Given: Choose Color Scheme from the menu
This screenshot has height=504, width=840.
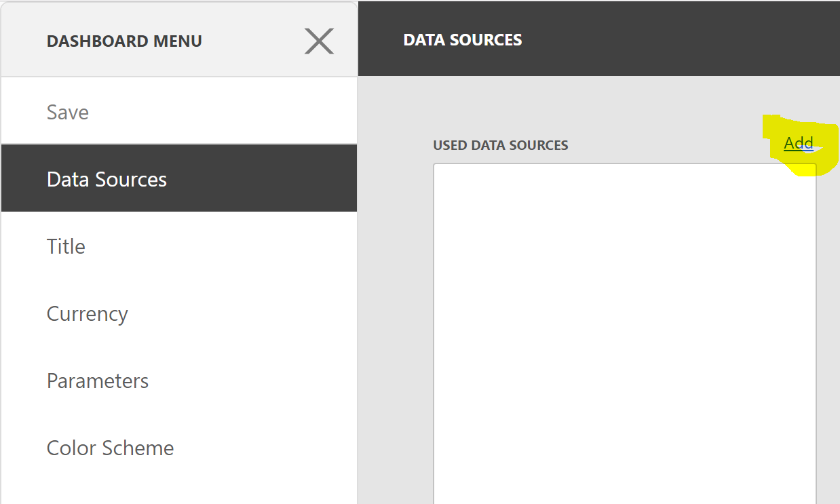Looking at the screenshot, I should [x=111, y=448].
